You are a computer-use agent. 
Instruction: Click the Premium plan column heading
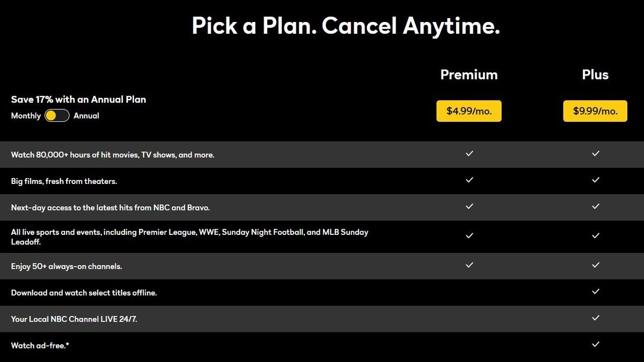[469, 75]
